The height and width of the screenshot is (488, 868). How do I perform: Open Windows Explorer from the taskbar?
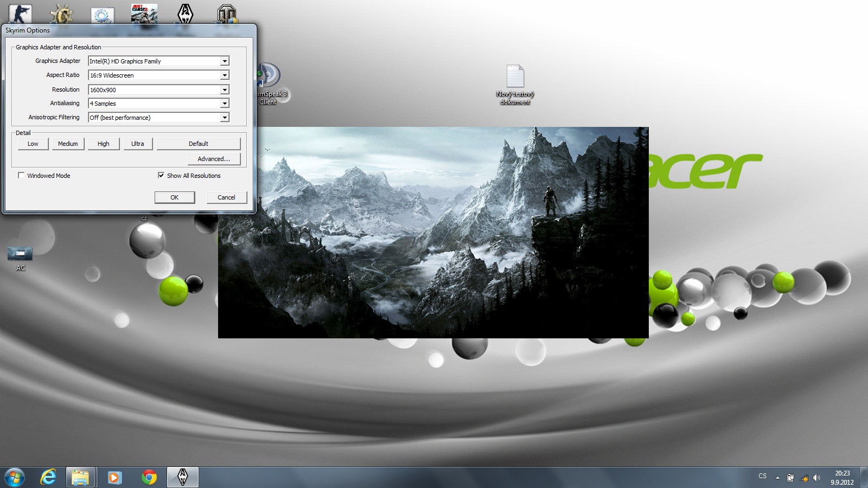point(81,477)
